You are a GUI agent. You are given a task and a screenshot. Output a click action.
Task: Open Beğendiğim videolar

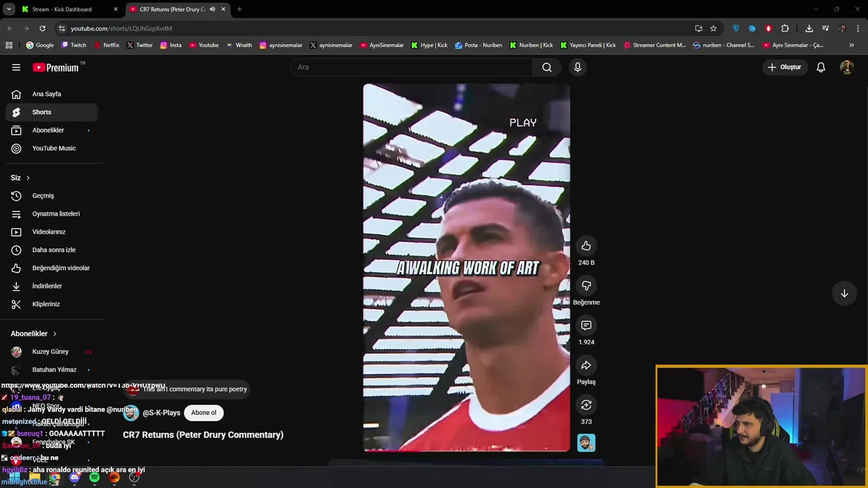52,268
